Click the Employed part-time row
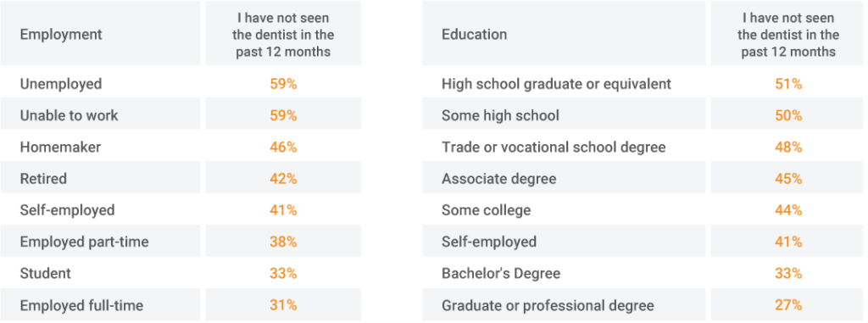 (x=181, y=242)
